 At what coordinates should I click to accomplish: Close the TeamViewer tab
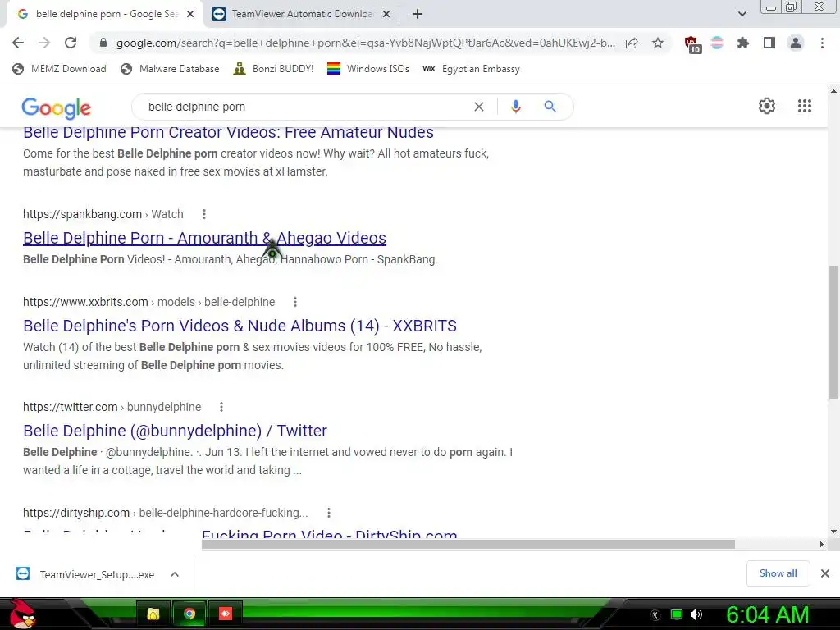386,14
